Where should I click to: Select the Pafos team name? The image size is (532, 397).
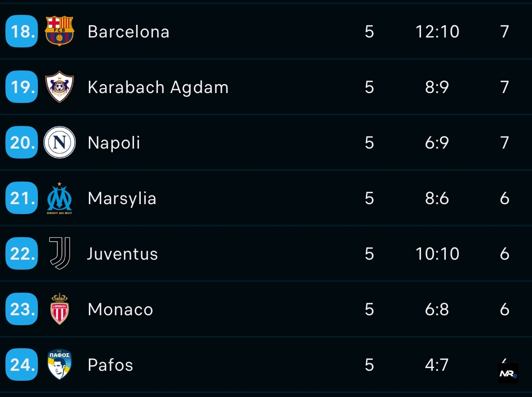(x=111, y=365)
